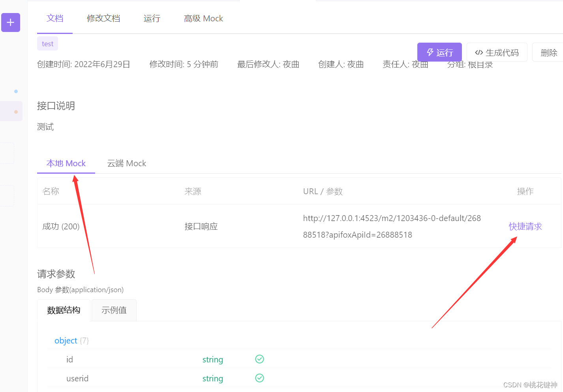Image resolution: width=563 pixels, height=392 pixels.
Task: Click the lightning icon on 运行 button
Action: point(430,52)
